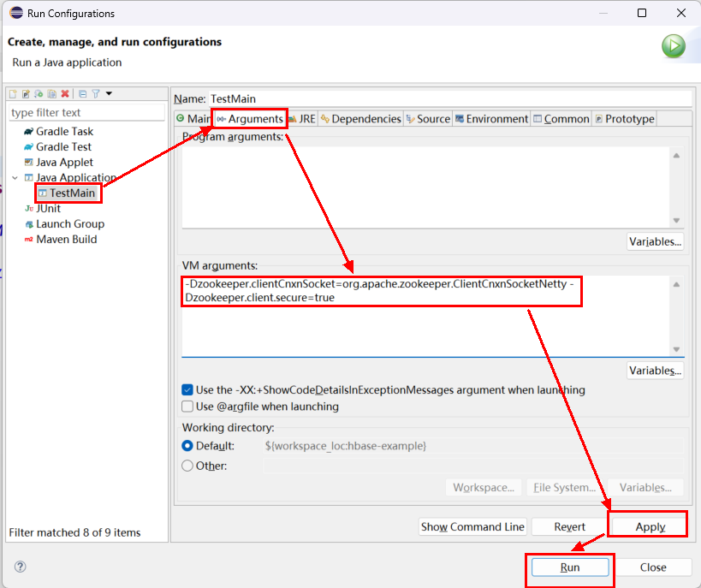701x588 pixels.
Task: Click the Collapse All icon
Action: pyautogui.click(x=82, y=93)
